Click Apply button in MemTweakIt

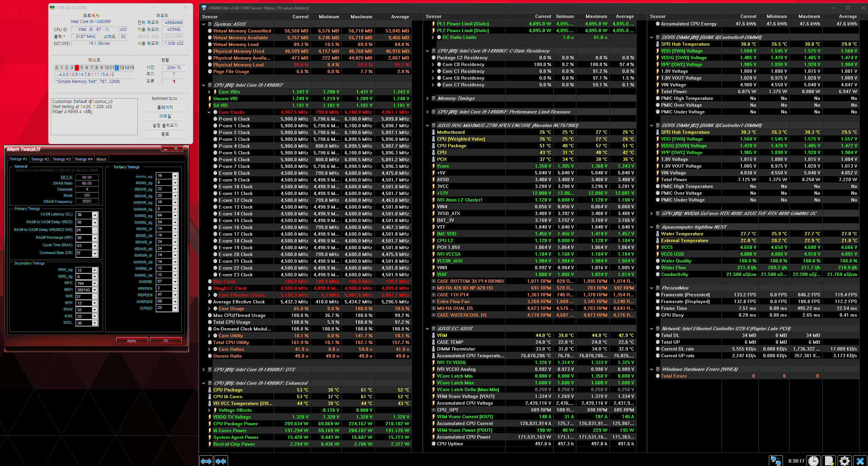click(132, 341)
